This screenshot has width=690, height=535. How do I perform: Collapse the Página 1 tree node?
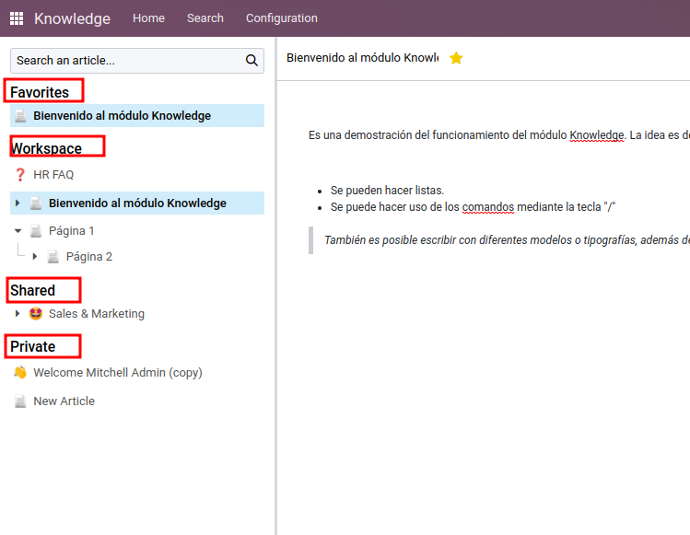click(x=18, y=231)
